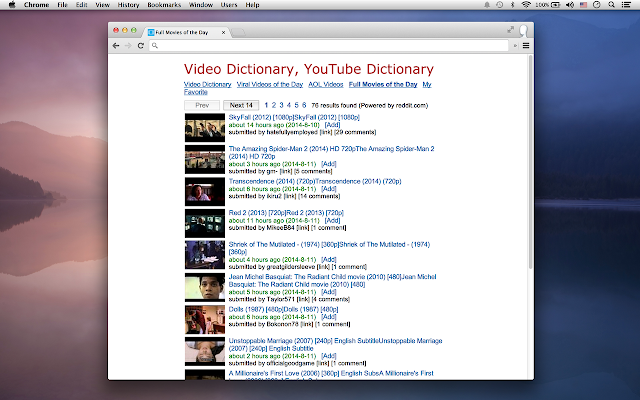Click the Dolls video thumbnail

pyautogui.click(x=205, y=320)
